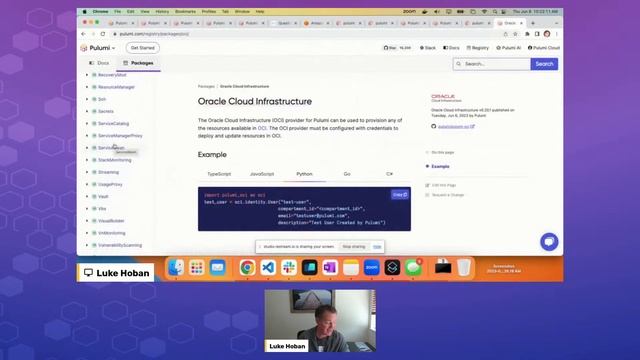Open OneNote from the dock

(330, 268)
